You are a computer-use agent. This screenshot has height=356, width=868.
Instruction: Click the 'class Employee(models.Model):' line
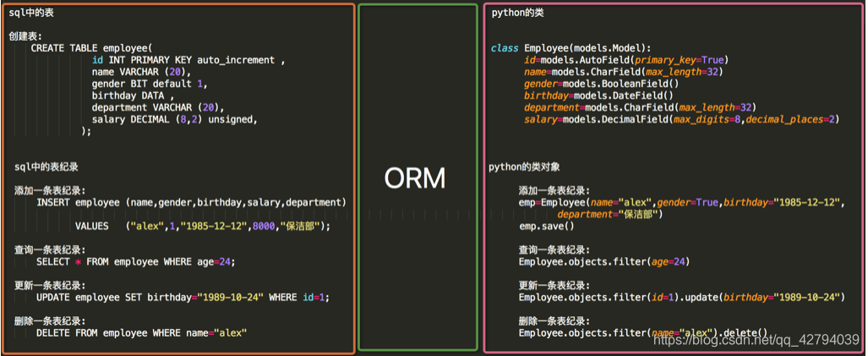click(571, 48)
